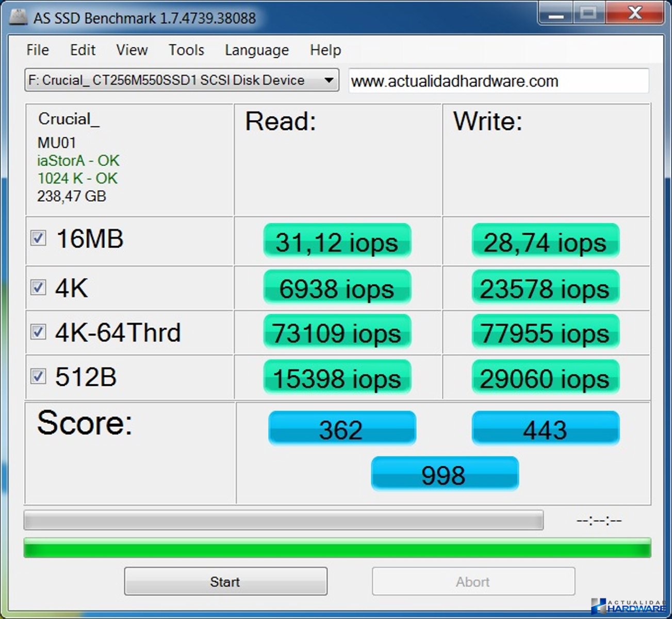Open the Tools menu

click(x=186, y=50)
